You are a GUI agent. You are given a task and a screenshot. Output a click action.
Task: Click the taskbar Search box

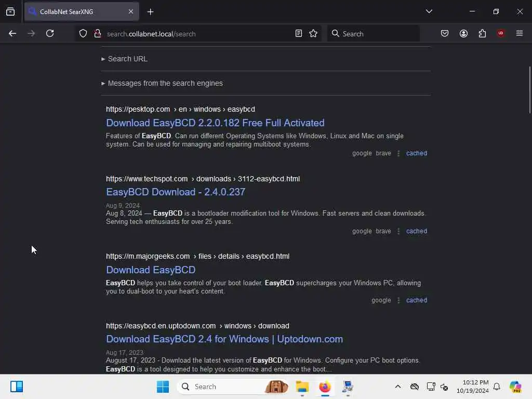[x=233, y=387]
